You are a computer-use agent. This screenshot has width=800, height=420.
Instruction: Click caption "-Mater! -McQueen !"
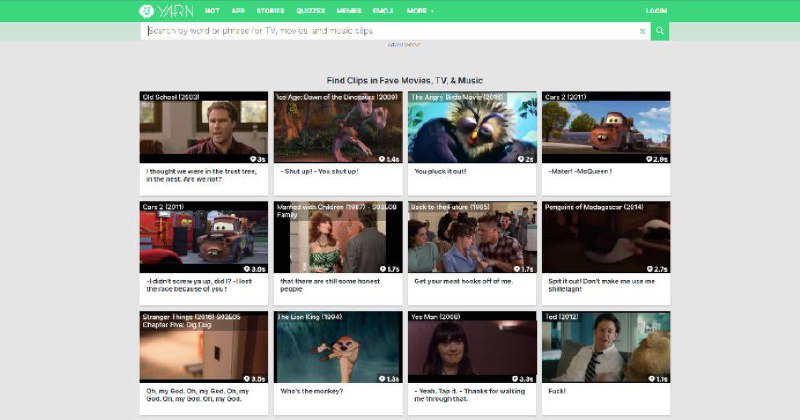[x=580, y=171]
